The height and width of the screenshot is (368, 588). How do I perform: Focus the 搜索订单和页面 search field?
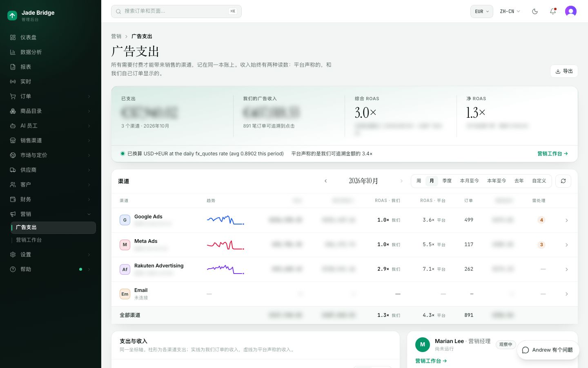pyautogui.click(x=176, y=11)
